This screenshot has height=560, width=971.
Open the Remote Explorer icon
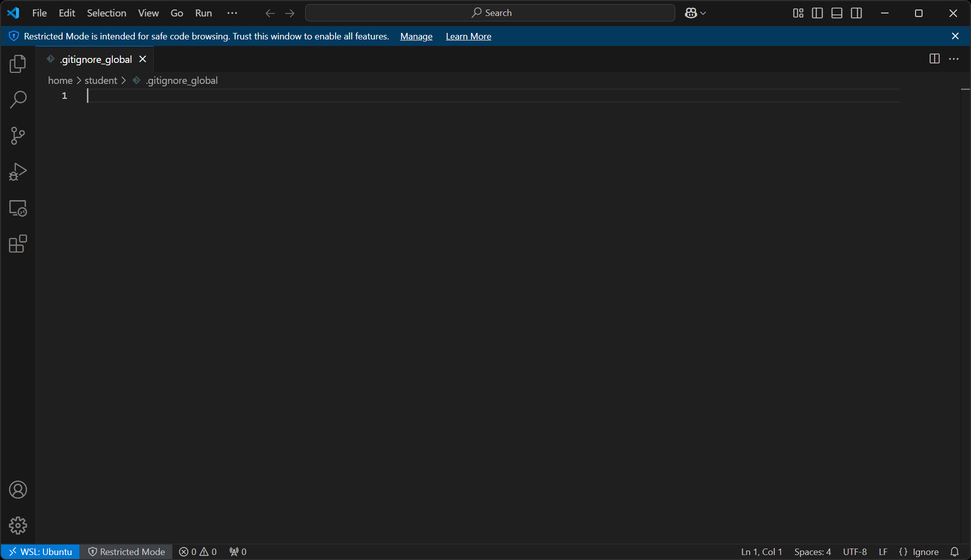(x=18, y=208)
